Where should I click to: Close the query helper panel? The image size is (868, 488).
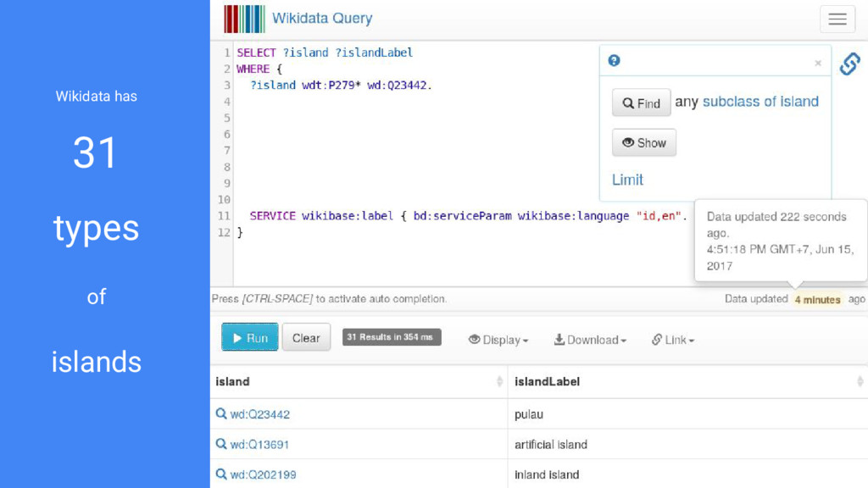pyautogui.click(x=818, y=63)
